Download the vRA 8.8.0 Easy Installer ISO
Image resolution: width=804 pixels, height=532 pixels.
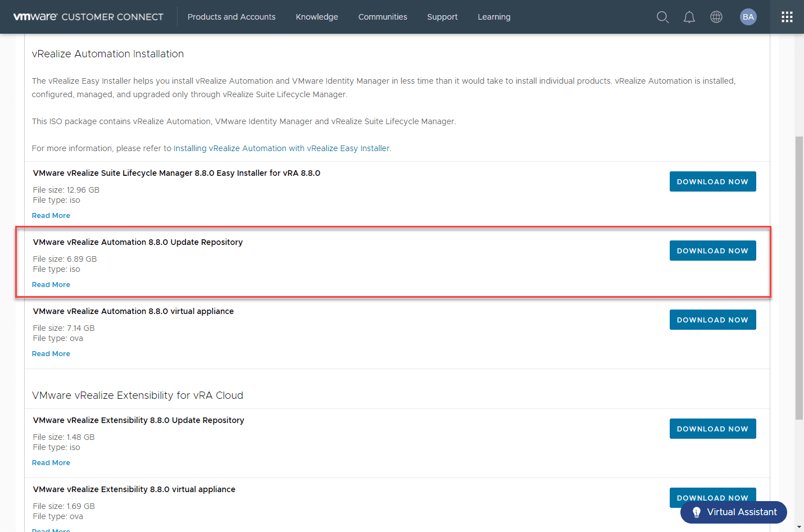712,181
